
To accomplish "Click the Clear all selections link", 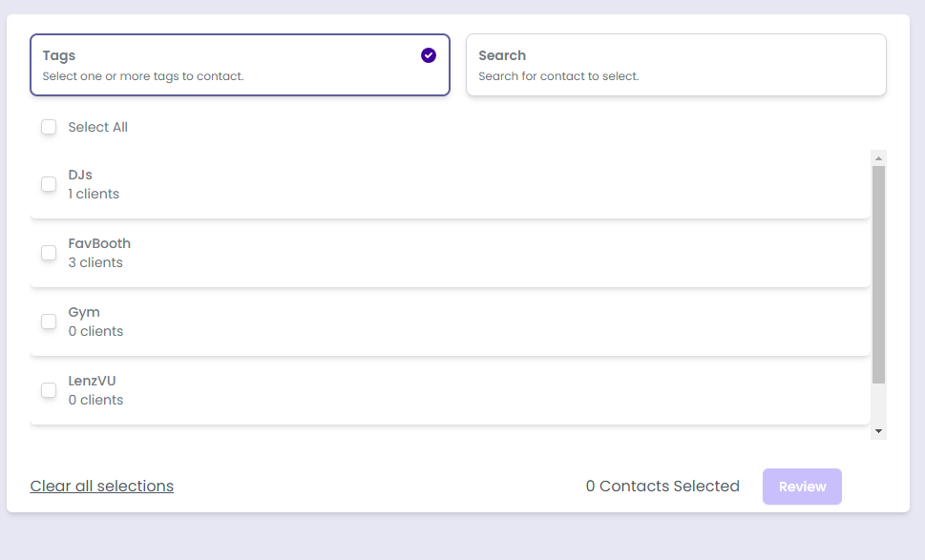I will (101, 486).
